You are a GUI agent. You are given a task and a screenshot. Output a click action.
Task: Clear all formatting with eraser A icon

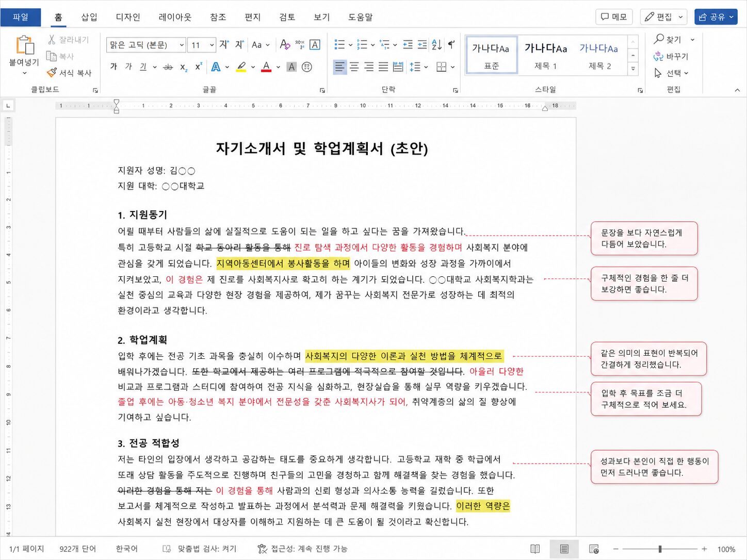(x=285, y=45)
